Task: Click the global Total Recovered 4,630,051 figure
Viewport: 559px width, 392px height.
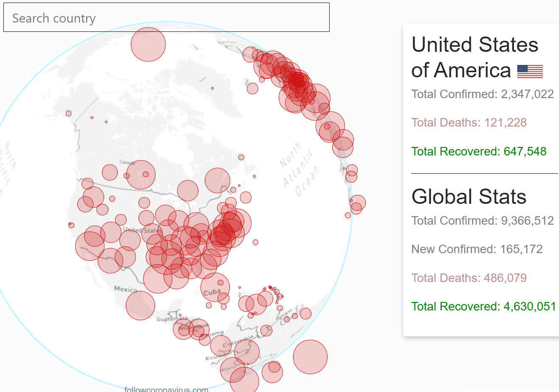Action: click(483, 306)
